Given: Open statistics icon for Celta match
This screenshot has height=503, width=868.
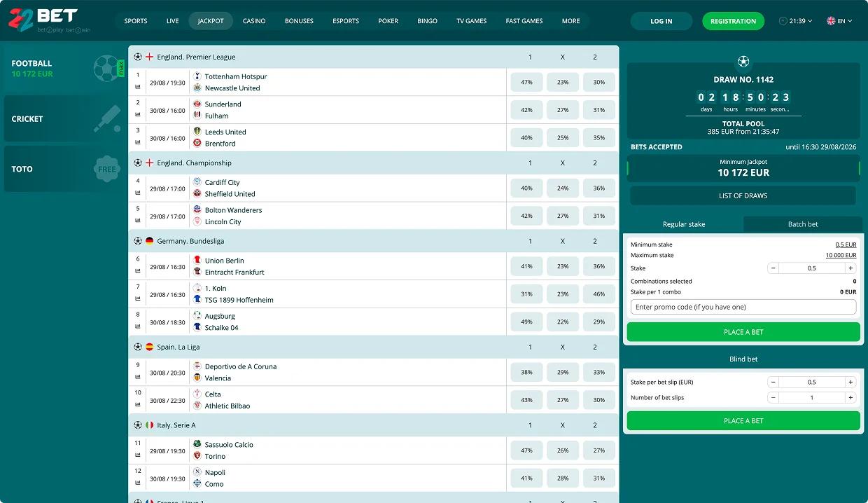Looking at the screenshot, I should coord(138,404).
